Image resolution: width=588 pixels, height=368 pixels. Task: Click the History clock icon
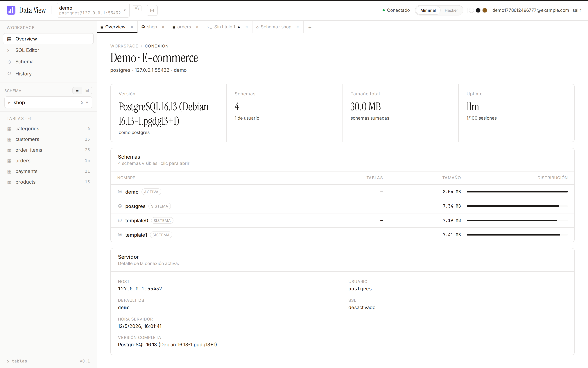(9, 73)
